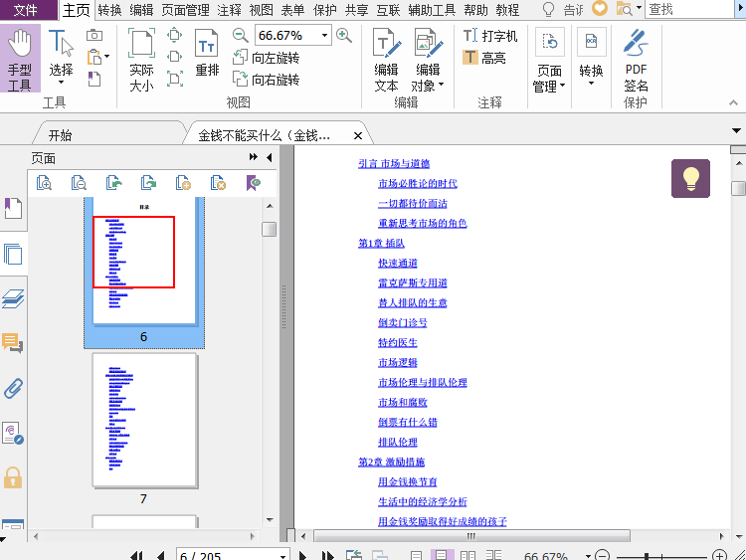Expand the Page Management dropdown
746x560 pixels.
click(x=549, y=79)
